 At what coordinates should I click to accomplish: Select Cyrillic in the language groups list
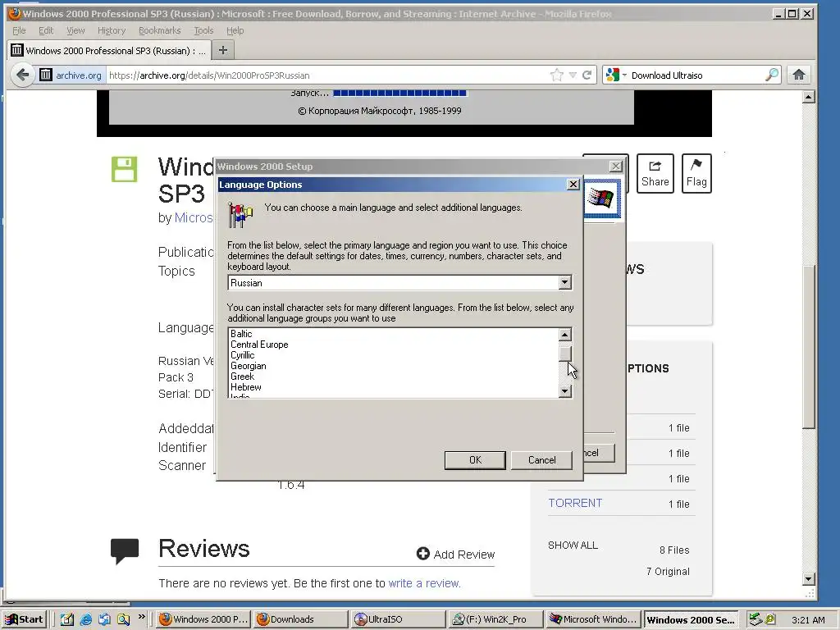click(x=243, y=355)
